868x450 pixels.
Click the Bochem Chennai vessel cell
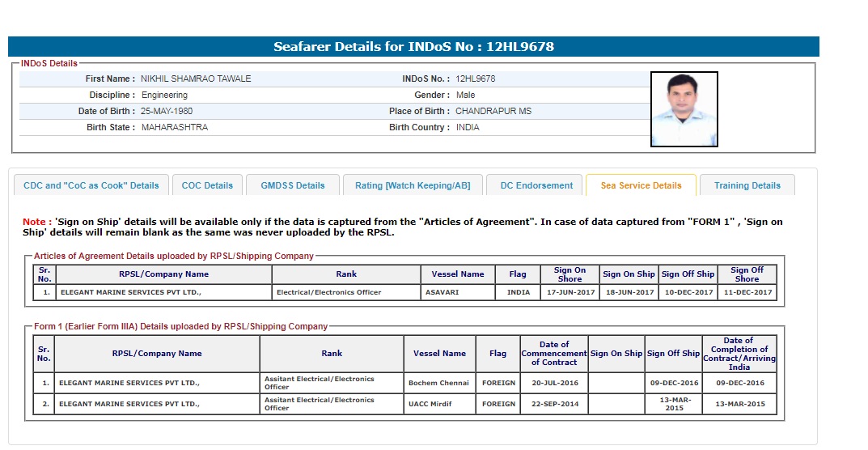click(x=438, y=383)
